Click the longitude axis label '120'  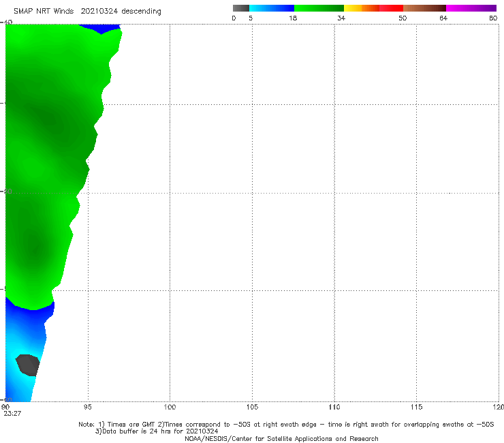[x=499, y=408]
